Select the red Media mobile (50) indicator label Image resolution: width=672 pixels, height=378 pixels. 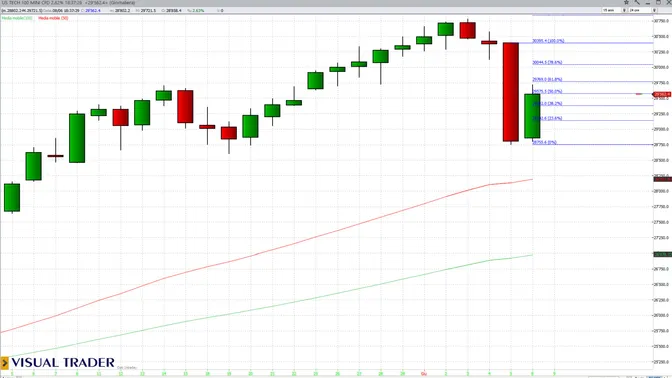(53, 18)
